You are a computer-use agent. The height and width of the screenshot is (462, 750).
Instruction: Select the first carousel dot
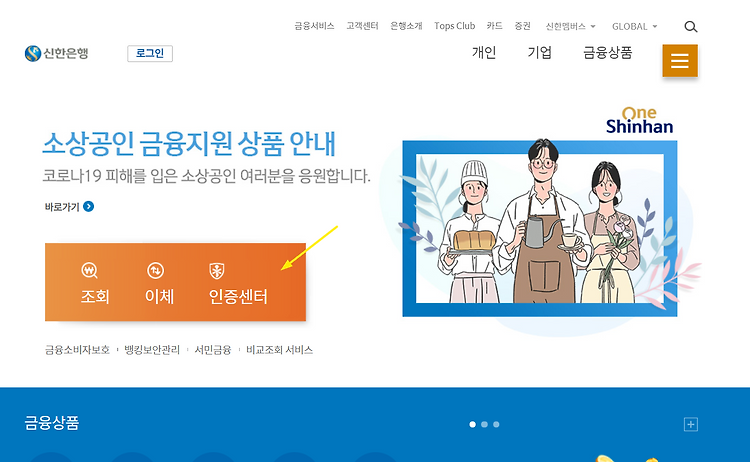[473, 424]
